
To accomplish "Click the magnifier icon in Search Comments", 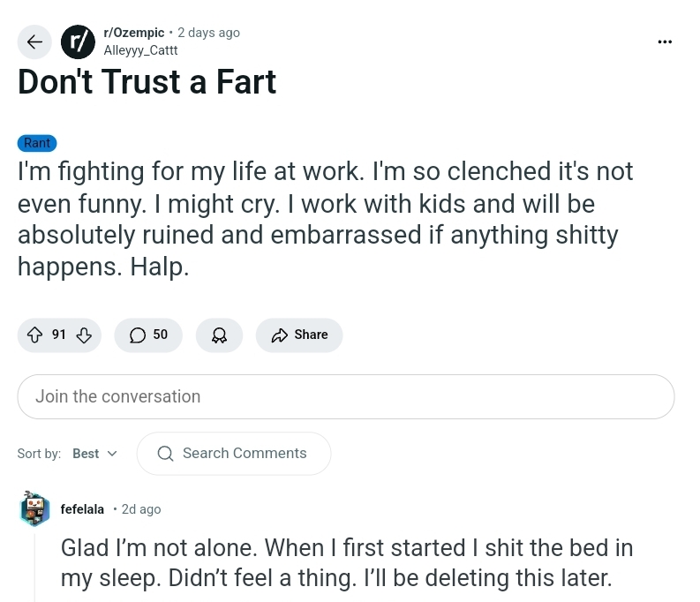I will point(165,454).
